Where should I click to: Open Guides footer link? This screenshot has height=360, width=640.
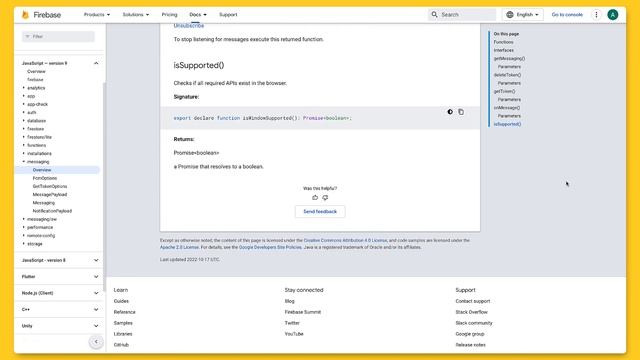[x=121, y=301]
